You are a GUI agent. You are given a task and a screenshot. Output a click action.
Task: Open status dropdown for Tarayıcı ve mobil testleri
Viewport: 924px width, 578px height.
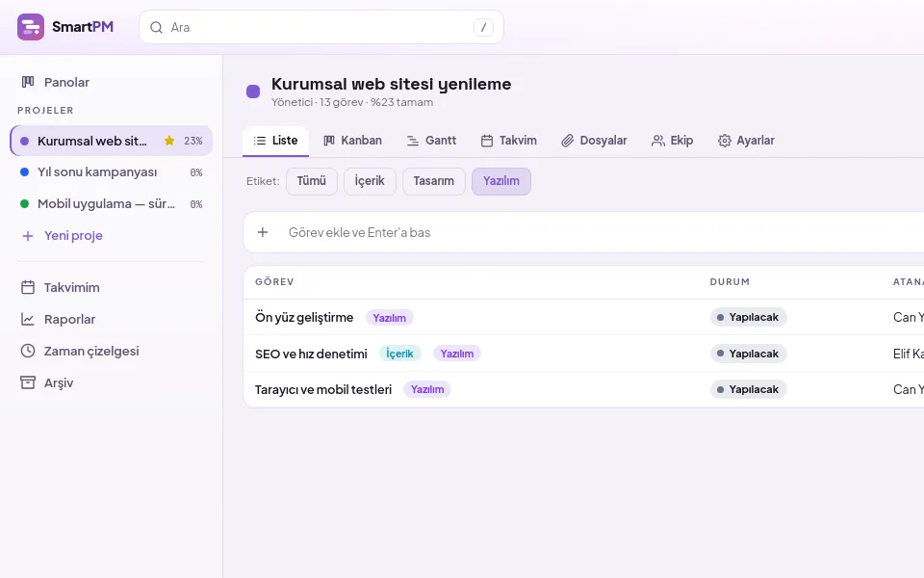748,390
